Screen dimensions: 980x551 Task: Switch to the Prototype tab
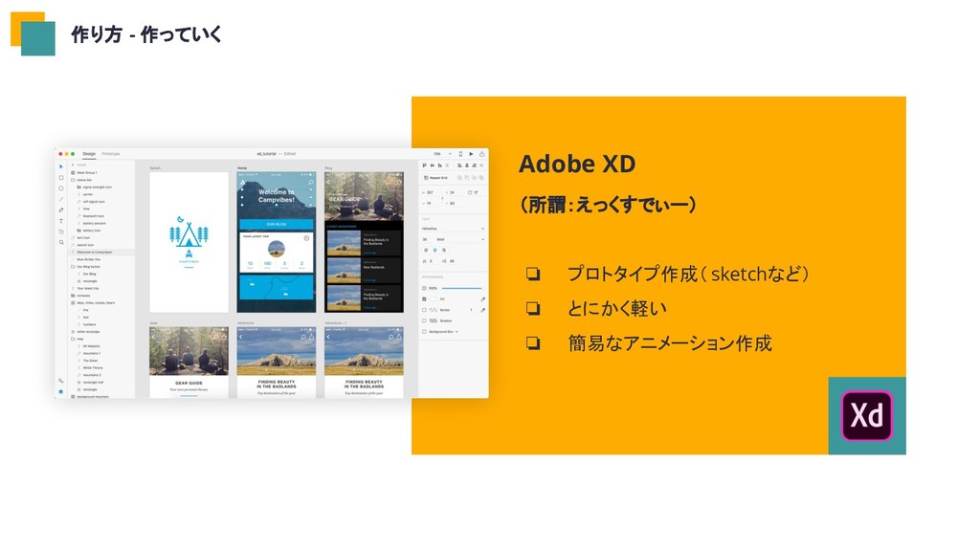[111, 154]
